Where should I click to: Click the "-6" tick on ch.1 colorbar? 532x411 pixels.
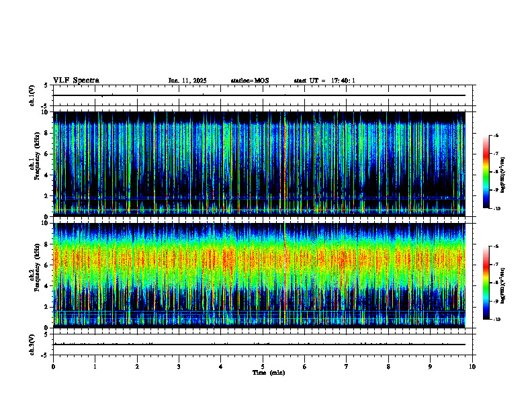pos(496,136)
